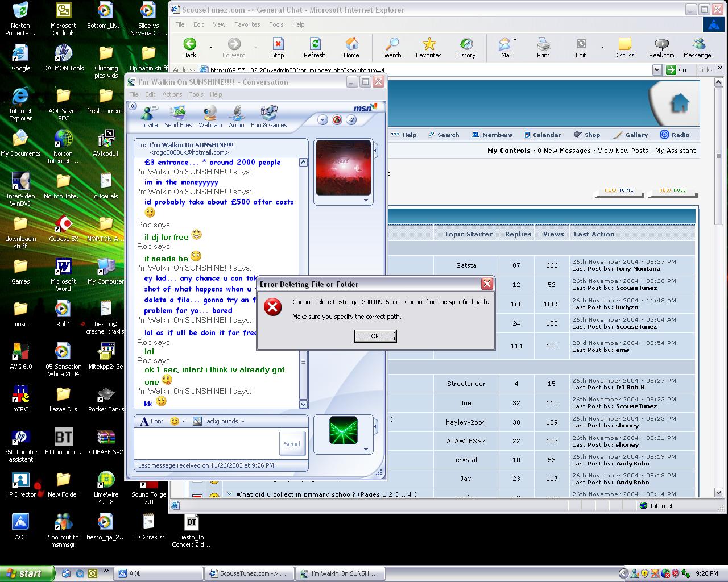Viewport: 728px width, 582px height.
Task: Open Search pane in Internet Explorer
Action: [392, 48]
